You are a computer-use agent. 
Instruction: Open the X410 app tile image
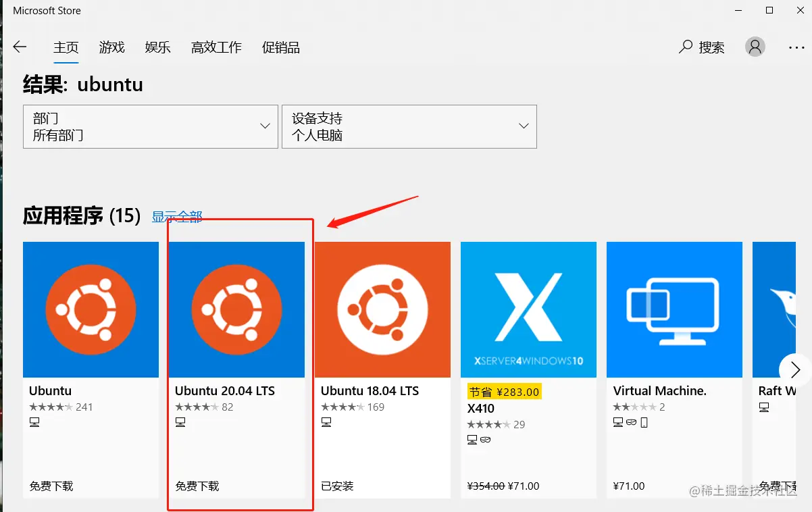point(528,309)
